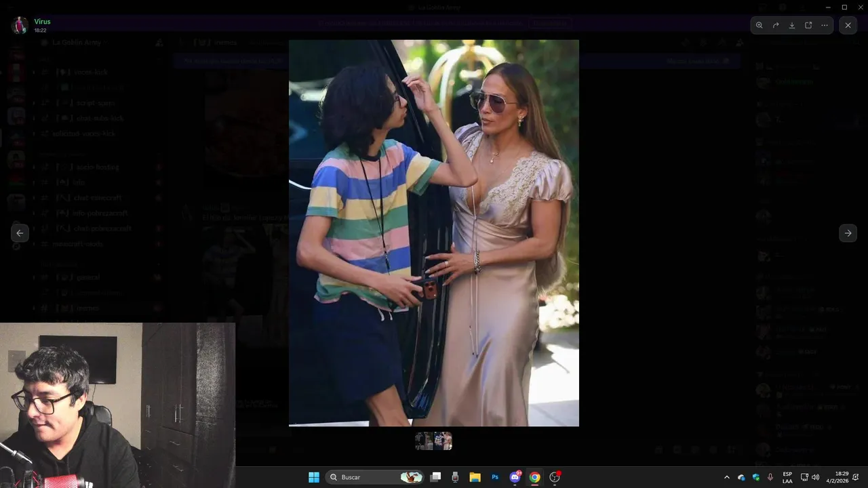Viewport: 868px width, 488px height.
Task: Open Photoshop from the taskbar
Action: click(x=495, y=477)
